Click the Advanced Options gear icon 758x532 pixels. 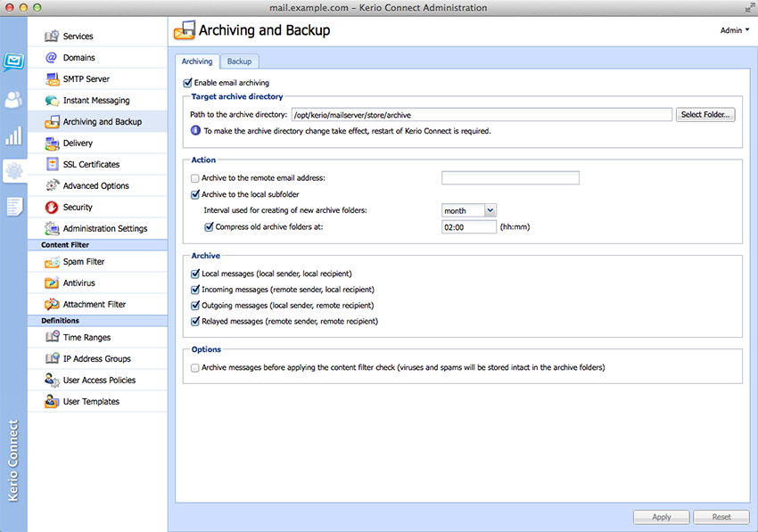pos(53,185)
